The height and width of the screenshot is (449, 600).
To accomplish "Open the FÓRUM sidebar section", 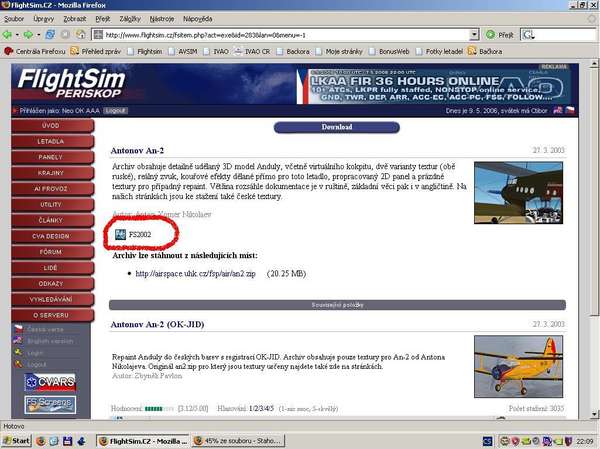I will [52, 252].
